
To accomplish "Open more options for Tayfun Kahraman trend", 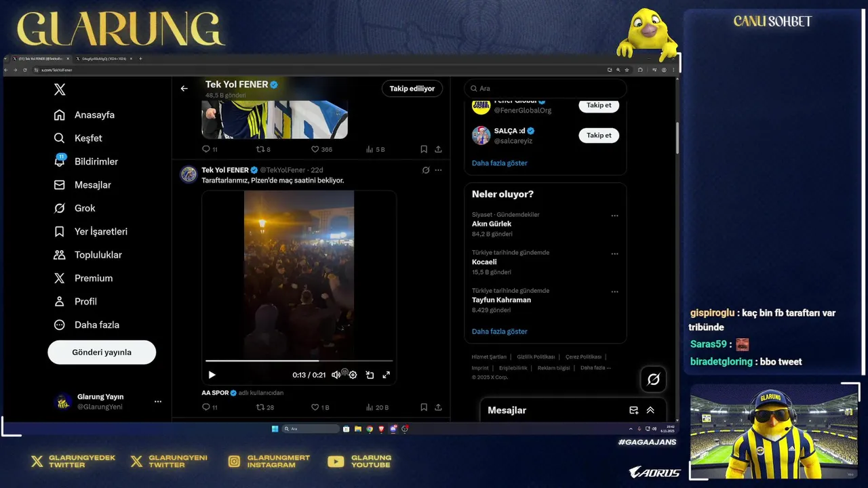I will [x=614, y=292].
